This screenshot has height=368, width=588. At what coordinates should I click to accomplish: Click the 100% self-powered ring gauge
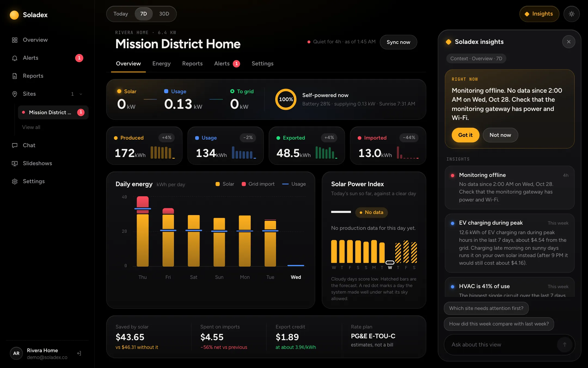click(286, 99)
